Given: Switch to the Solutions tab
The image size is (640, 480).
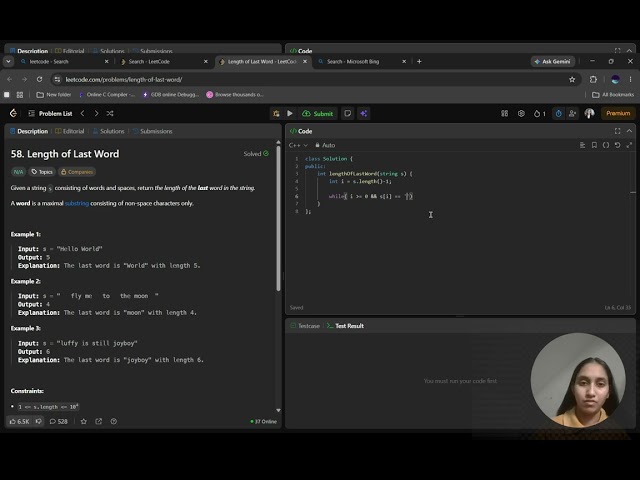Looking at the screenshot, I should coord(108,131).
